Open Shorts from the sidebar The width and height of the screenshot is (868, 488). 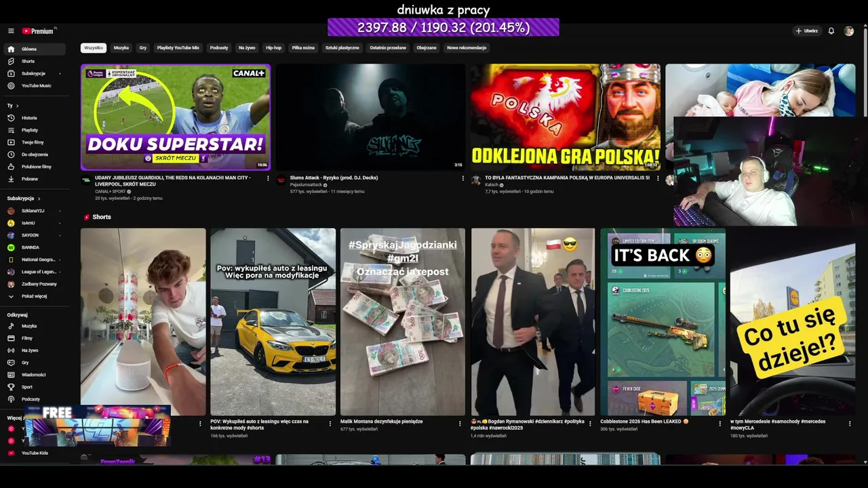point(34,61)
